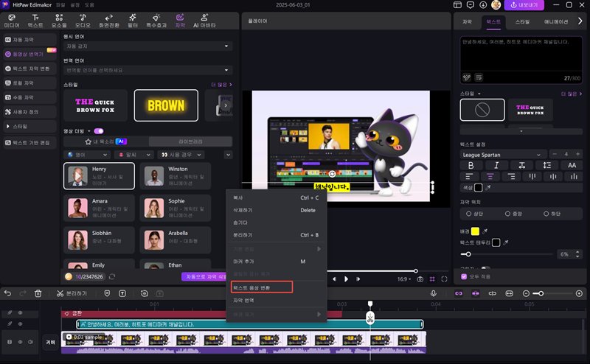The width and height of the screenshot is (590, 364).
Task: Click the layout icon in title bar
Action: pyautogui.click(x=457, y=5)
